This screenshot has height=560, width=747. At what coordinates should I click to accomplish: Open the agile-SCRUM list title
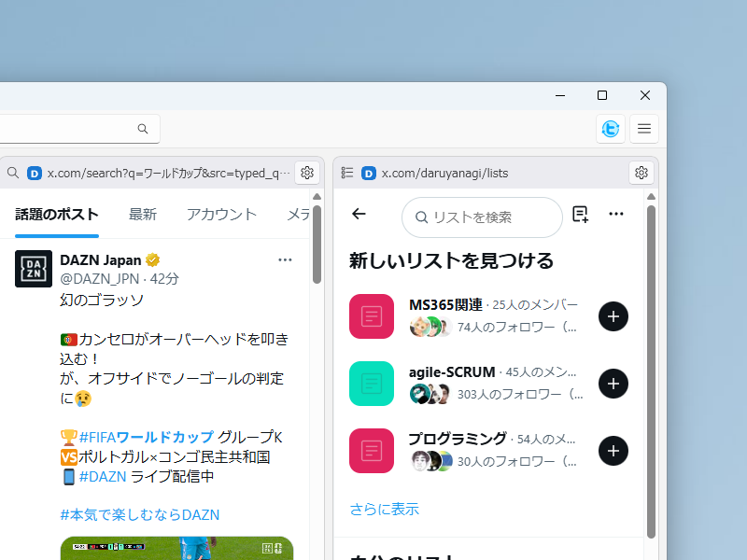[452, 371]
